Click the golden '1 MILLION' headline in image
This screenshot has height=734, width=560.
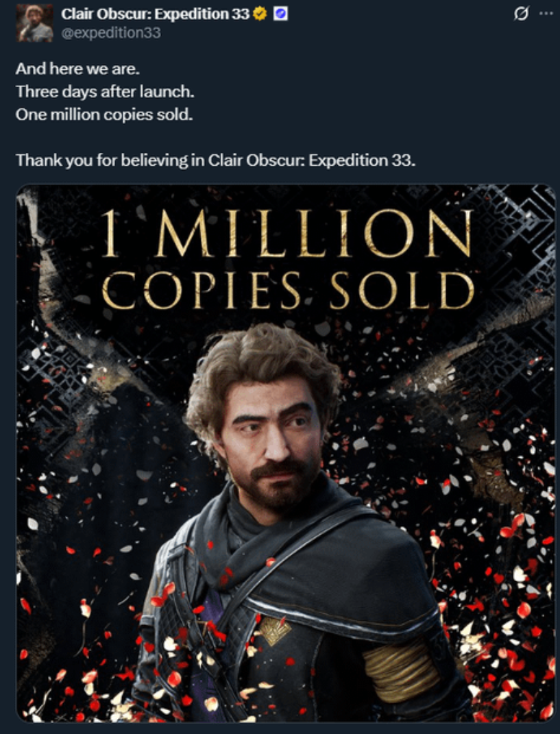click(287, 233)
